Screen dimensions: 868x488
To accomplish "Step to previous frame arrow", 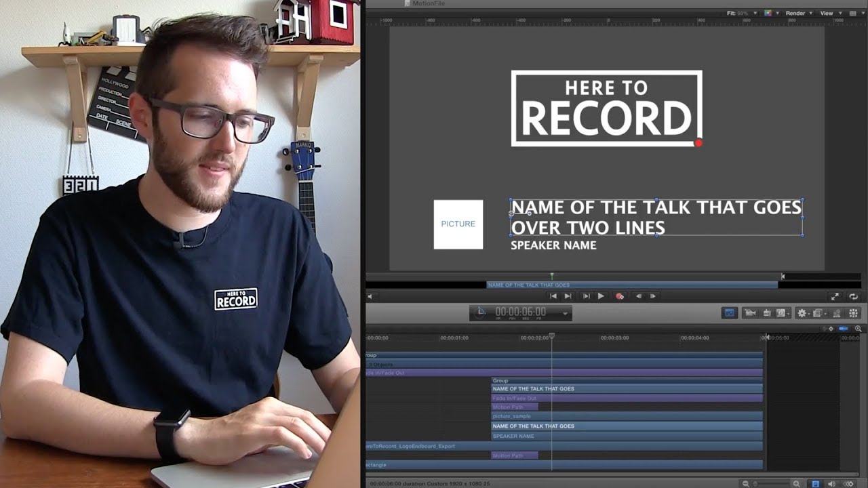I will pyautogui.click(x=637, y=296).
